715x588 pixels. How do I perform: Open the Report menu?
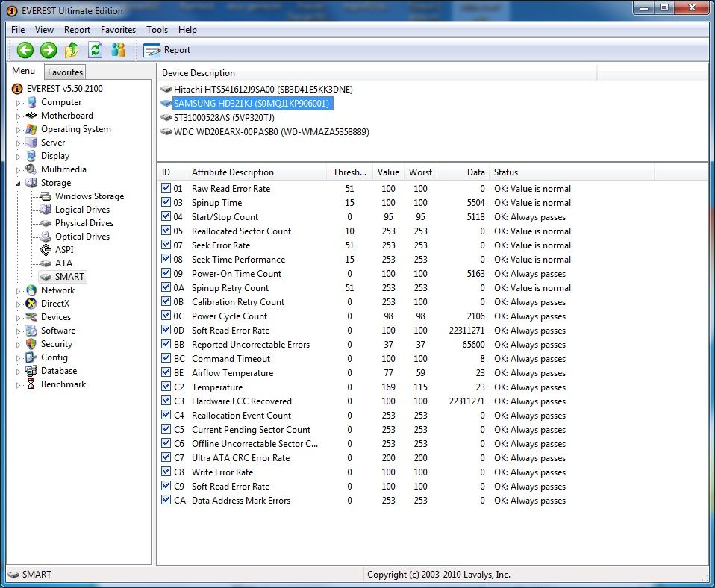pyautogui.click(x=77, y=30)
